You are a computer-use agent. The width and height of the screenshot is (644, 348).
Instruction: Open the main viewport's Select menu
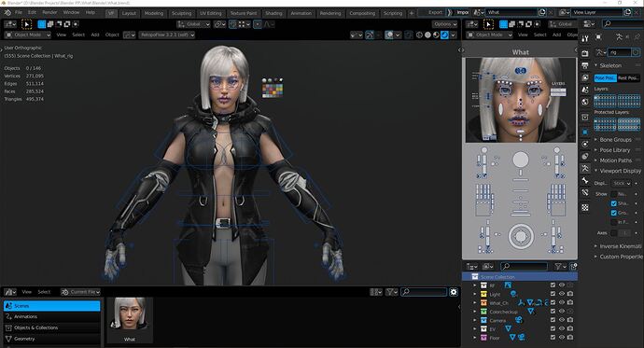(x=78, y=35)
